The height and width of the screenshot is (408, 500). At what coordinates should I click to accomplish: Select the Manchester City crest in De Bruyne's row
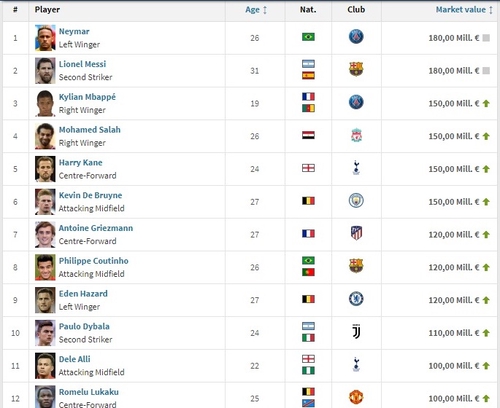pyautogui.click(x=356, y=201)
